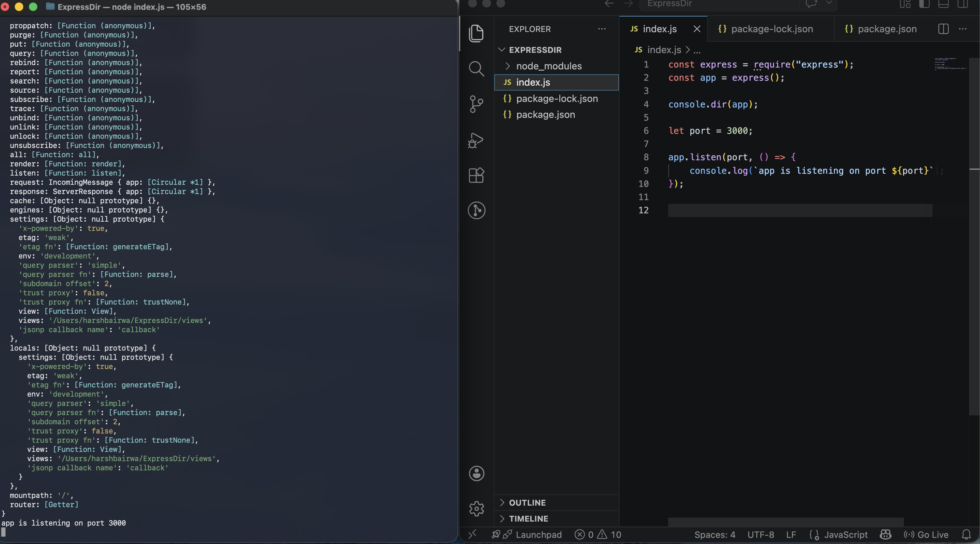Open the Explorer files icon
980x544 pixels.
tap(476, 33)
